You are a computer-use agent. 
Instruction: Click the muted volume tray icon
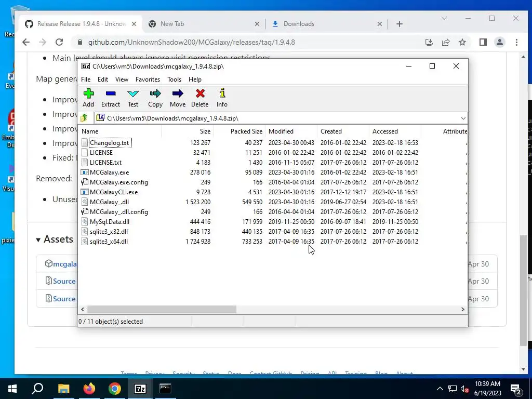click(465, 389)
